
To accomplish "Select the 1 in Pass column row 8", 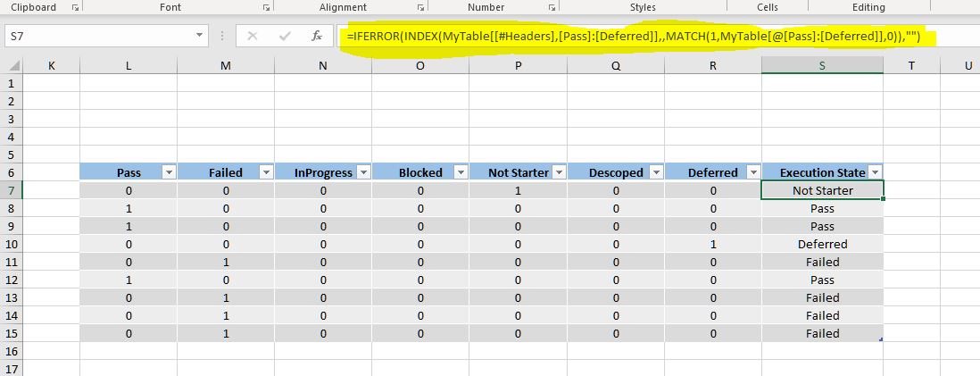I will tap(129, 208).
